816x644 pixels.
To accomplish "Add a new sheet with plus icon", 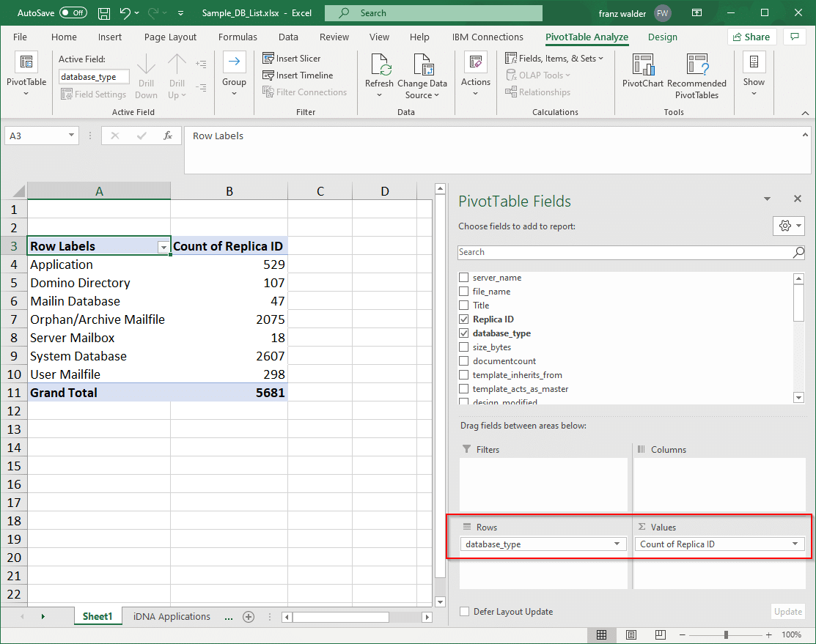I will (x=249, y=617).
